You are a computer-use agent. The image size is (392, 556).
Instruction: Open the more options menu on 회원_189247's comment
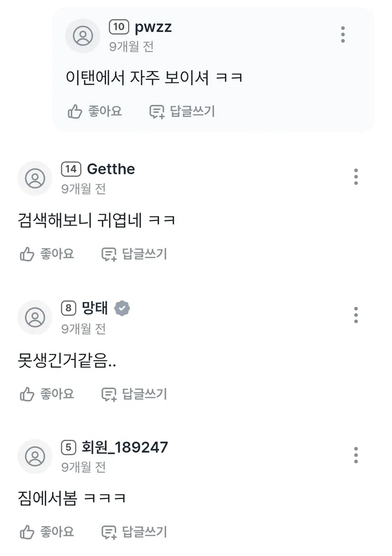tap(356, 455)
